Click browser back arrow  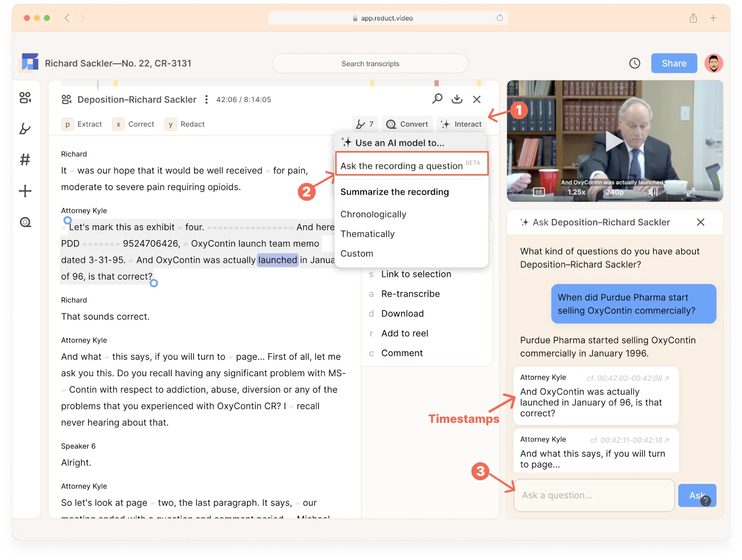pyautogui.click(x=67, y=18)
